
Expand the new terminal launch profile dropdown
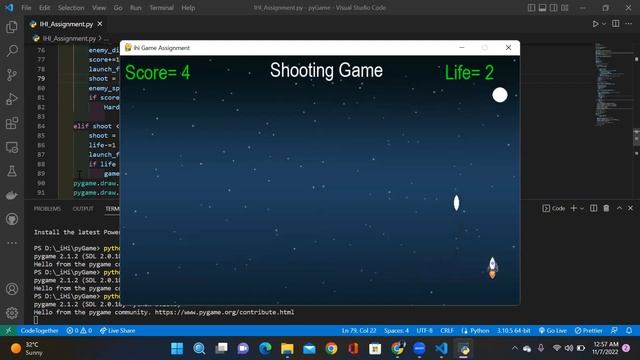click(582, 209)
